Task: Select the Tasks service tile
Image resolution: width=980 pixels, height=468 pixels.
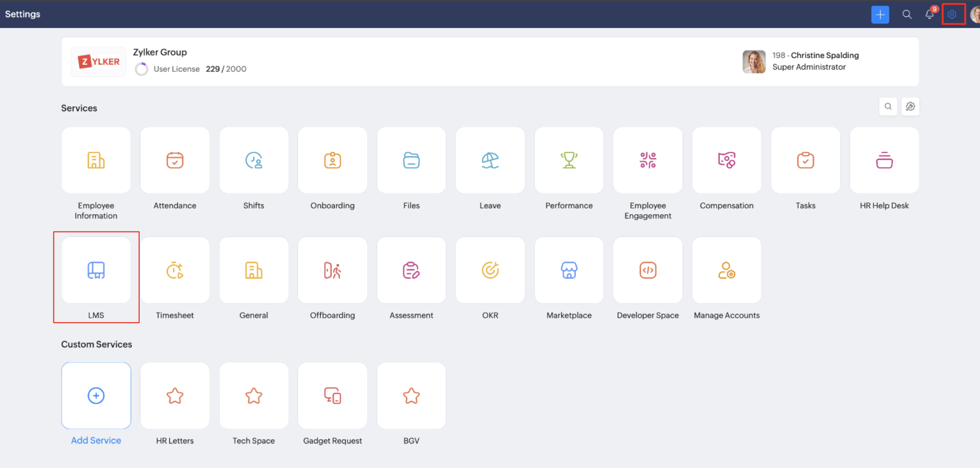Action: pos(806,160)
